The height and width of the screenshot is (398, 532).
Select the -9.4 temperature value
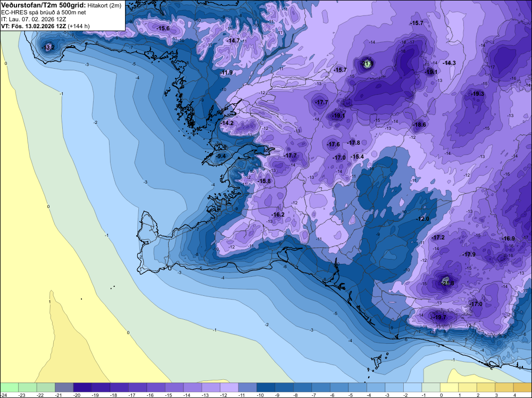tap(221, 156)
